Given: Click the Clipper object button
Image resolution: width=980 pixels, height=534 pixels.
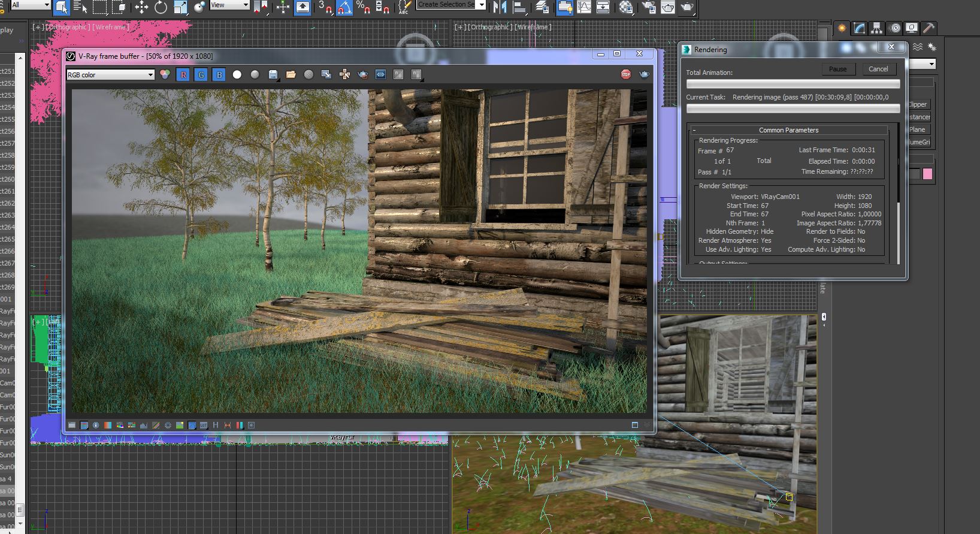Looking at the screenshot, I should [919, 104].
